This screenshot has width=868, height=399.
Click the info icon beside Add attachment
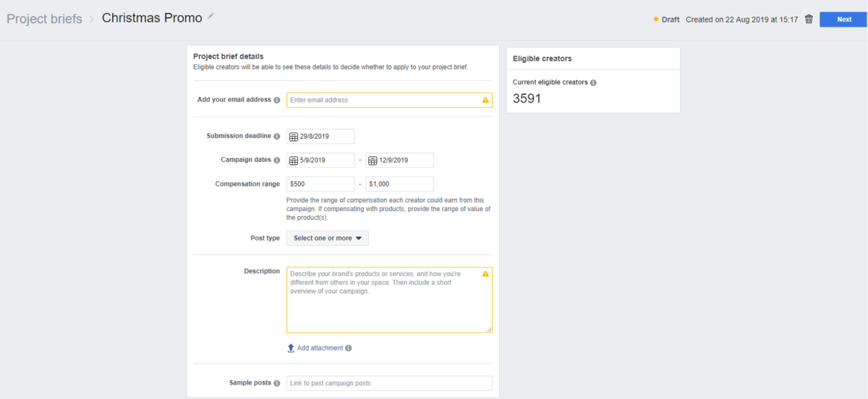pyautogui.click(x=349, y=348)
